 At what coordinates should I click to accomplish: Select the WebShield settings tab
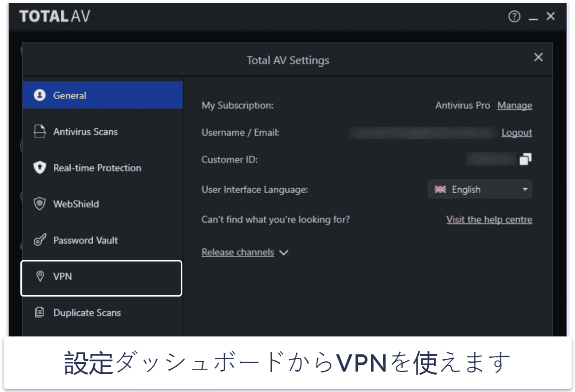tap(103, 204)
